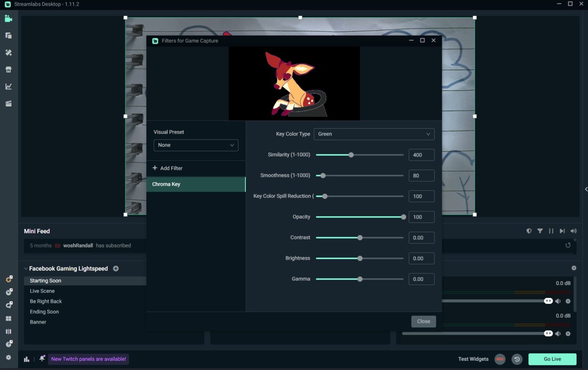Pause the Mini Feed alerts

point(551,231)
